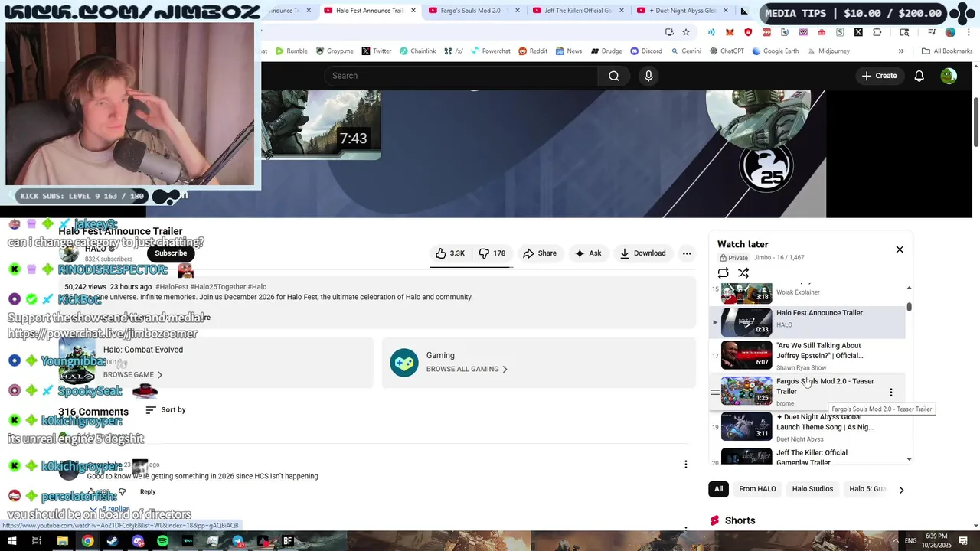Open the Midjourney bookmark
The width and height of the screenshot is (980, 551).
pyautogui.click(x=828, y=51)
